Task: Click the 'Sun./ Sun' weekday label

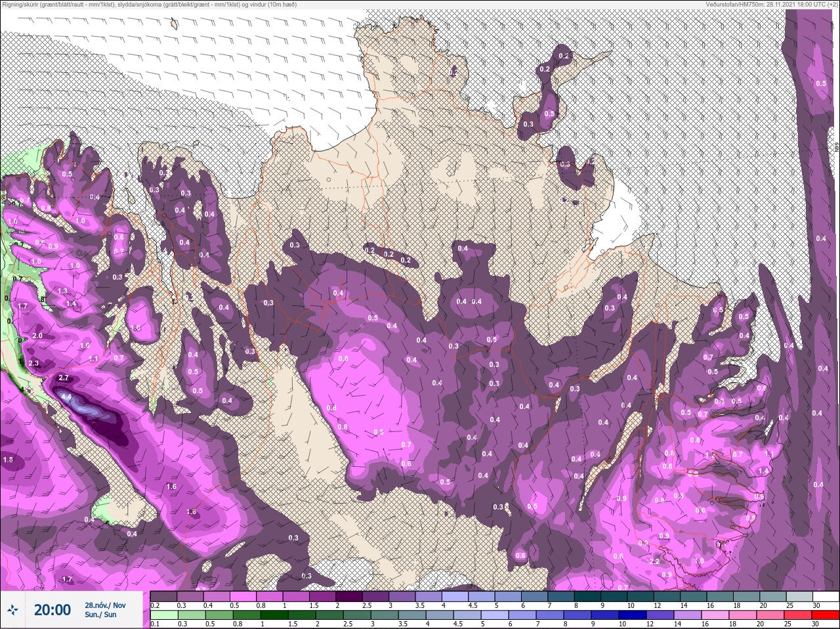Action: pyautogui.click(x=100, y=615)
